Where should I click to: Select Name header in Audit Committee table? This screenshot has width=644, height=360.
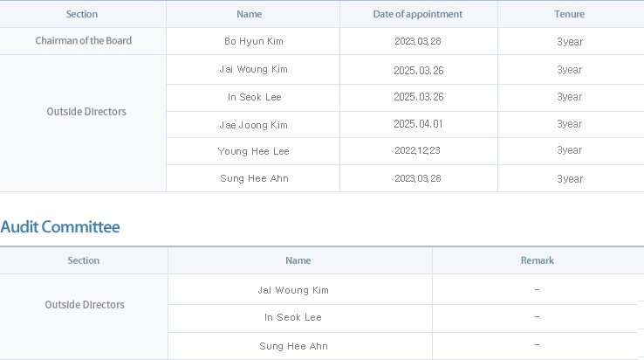tap(298, 260)
